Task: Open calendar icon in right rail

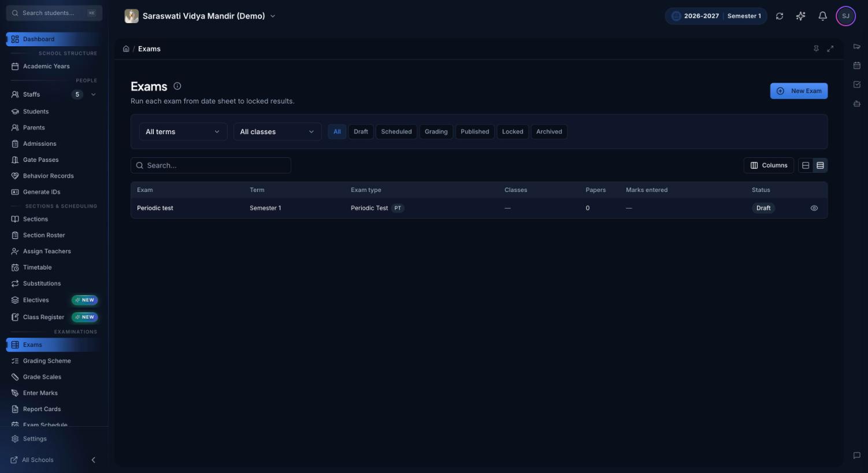Action: pyautogui.click(x=857, y=65)
